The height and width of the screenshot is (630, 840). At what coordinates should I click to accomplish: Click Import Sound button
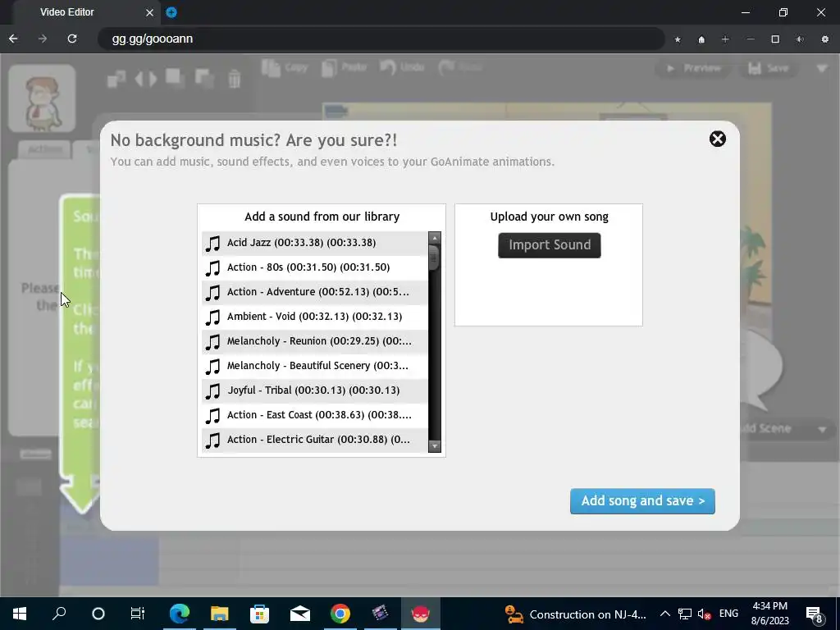pos(549,245)
